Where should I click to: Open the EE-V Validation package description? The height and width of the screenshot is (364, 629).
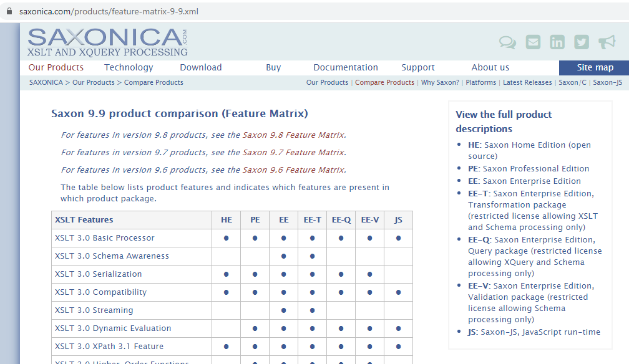coord(531,303)
